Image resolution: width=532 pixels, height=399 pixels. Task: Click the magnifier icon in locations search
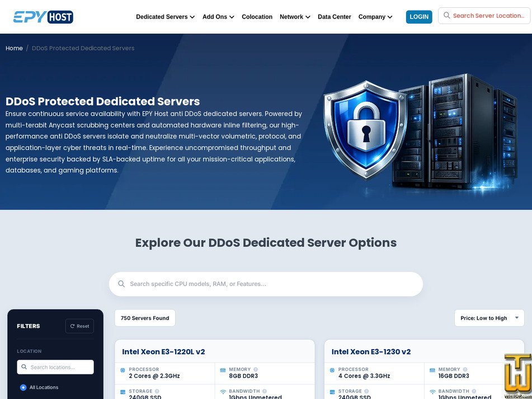(x=24, y=367)
